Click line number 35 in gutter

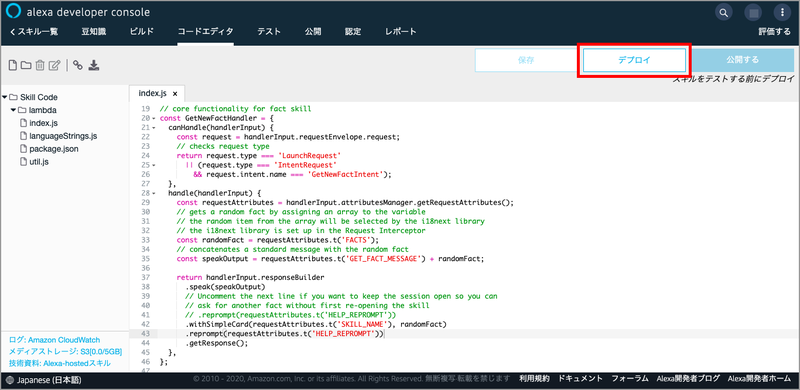145,259
